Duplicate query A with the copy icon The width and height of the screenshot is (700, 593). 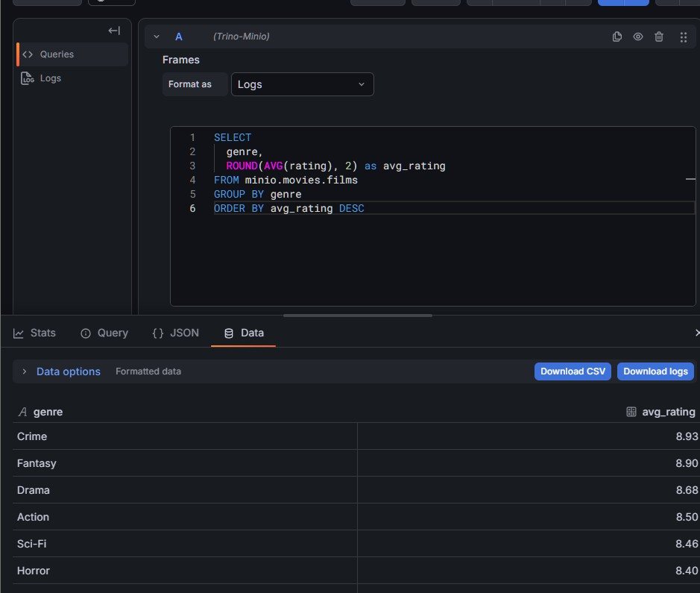[617, 37]
